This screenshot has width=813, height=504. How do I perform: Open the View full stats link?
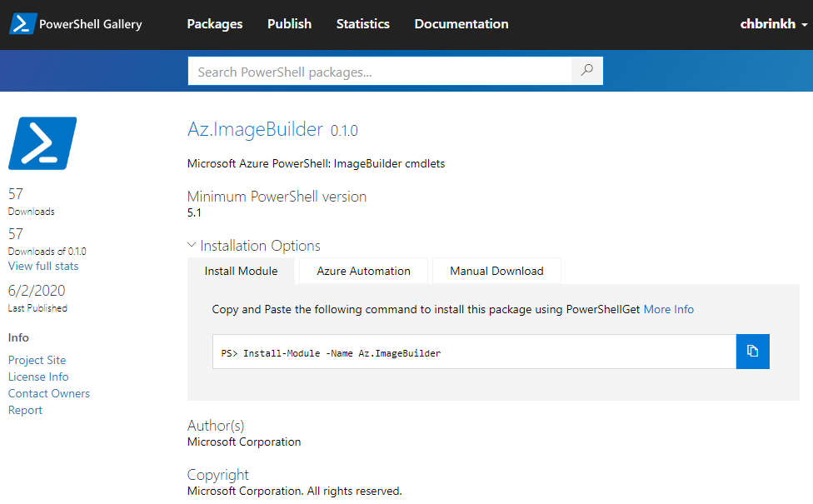[43, 266]
